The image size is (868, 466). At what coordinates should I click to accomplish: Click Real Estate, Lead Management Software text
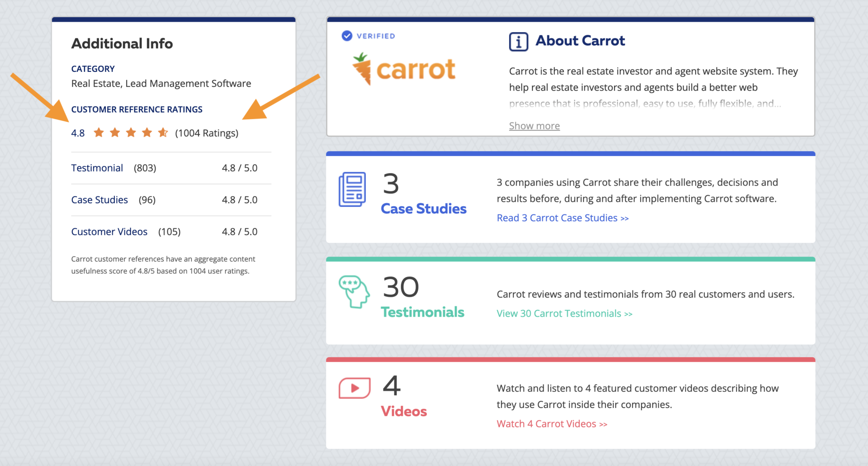[161, 84]
